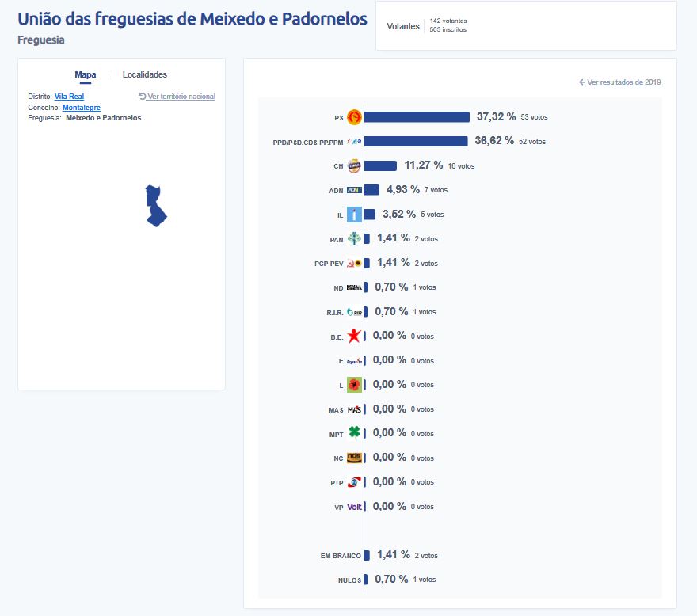Open the Vila Real district link
The height and width of the screenshot is (616, 697).
coord(69,97)
